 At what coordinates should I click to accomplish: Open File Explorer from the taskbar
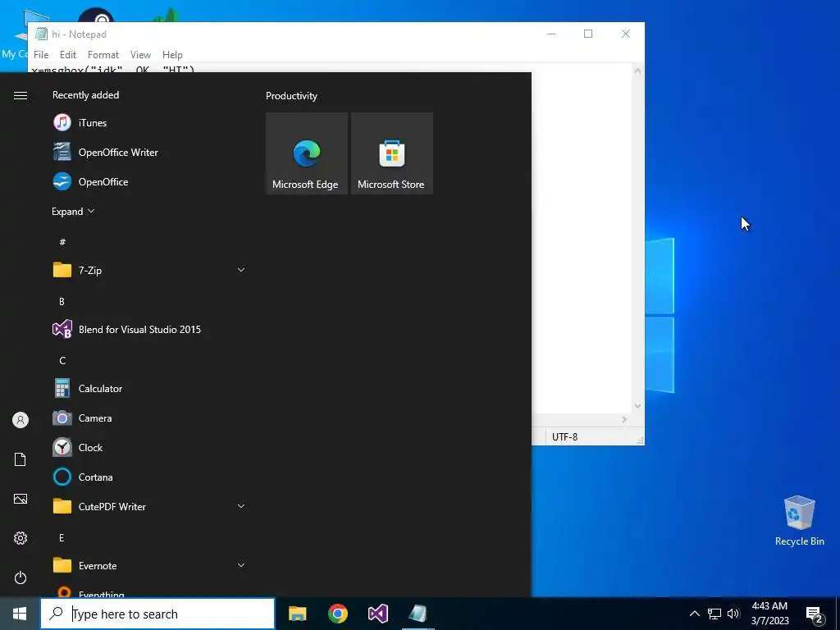(297, 614)
